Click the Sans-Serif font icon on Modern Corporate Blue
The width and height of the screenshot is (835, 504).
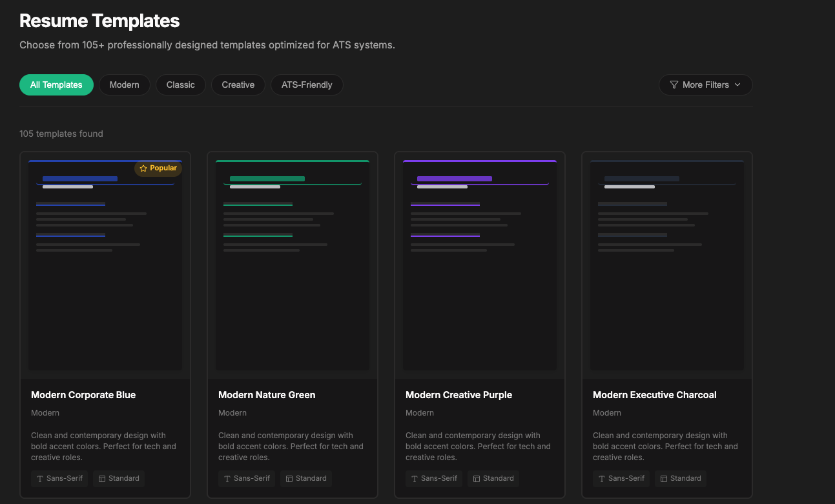(x=39, y=478)
